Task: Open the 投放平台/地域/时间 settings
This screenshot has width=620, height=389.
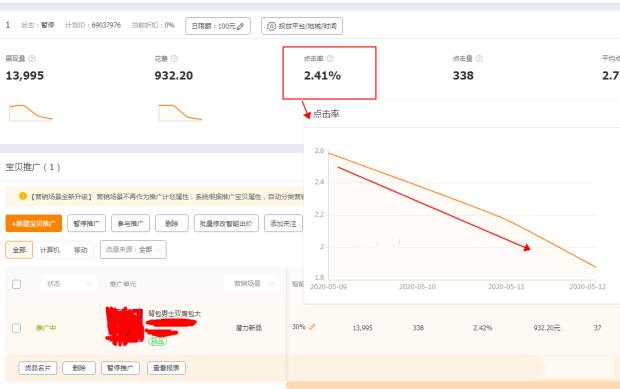Action: point(302,26)
